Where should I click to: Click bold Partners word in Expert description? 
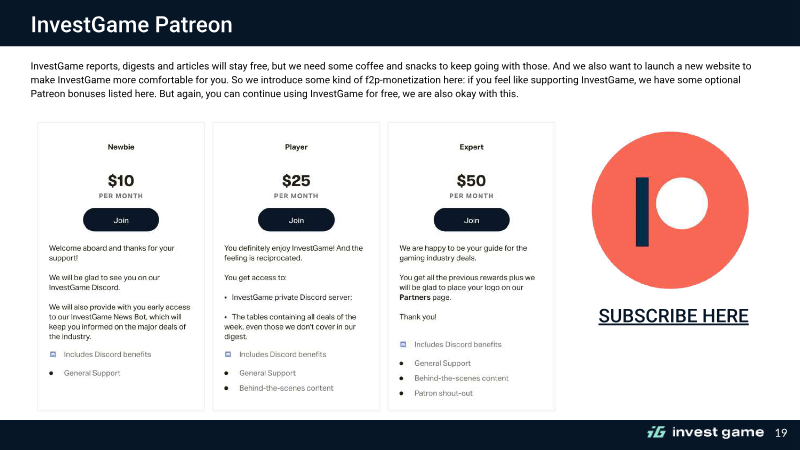tap(415, 297)
